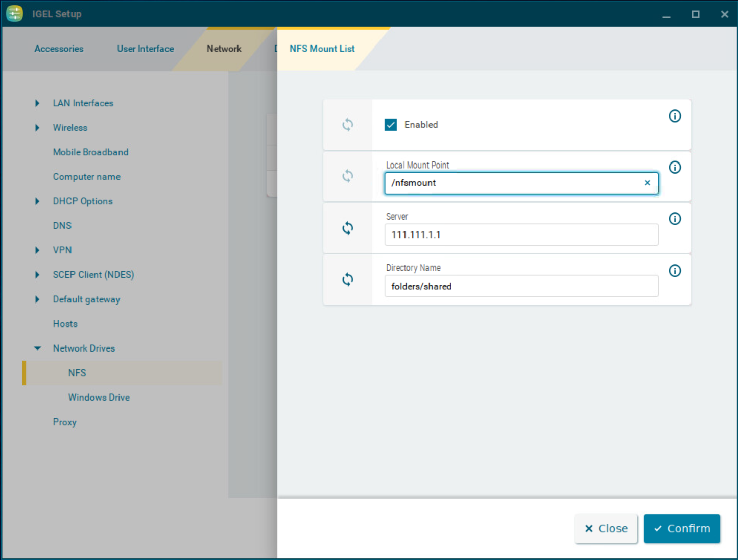Collapse the Network Drives section
This screenshot has height=560, width=738.
coord(37,348)
